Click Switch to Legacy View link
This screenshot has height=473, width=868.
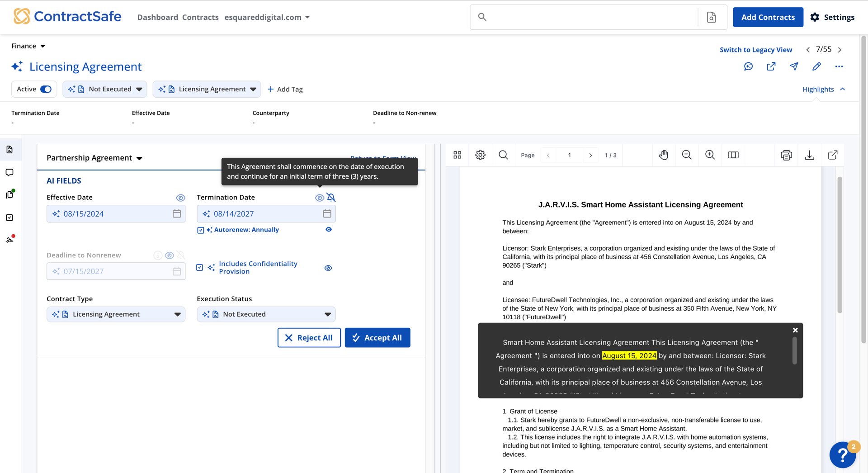coord(756,50)
